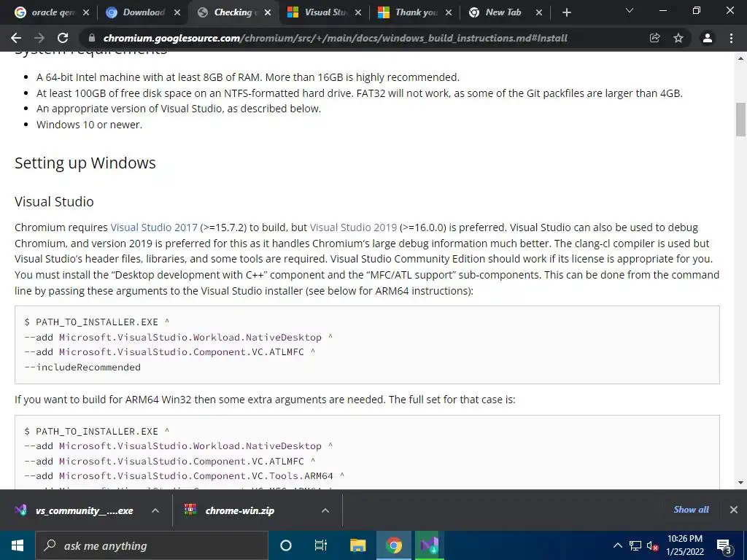Open the tab search chevron
Screen dimensions: 747x560
coord(630,10)
